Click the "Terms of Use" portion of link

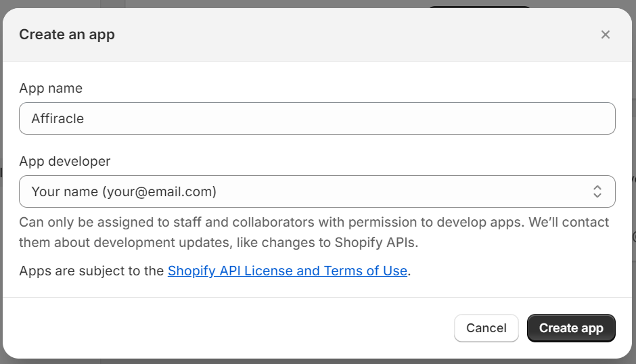[x=365, y=271]
